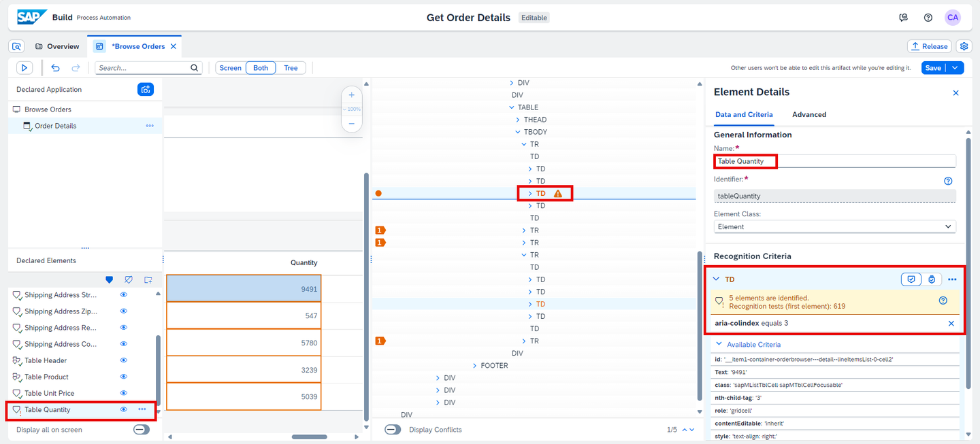Redo the change
980x444 pixels.
(x=76, y=67)
